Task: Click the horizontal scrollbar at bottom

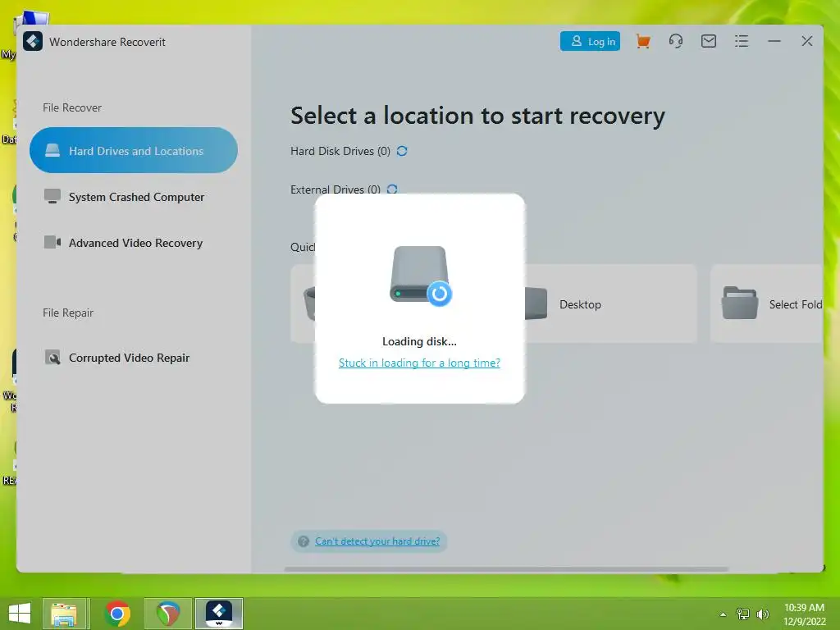Action: tap(506, 569)
